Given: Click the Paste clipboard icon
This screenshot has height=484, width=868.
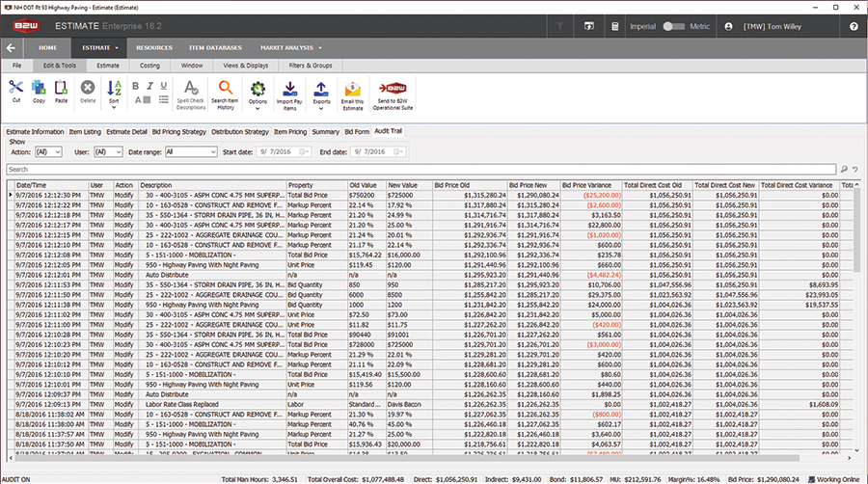Looking at the screenshot, I should (x=61, y=88).
